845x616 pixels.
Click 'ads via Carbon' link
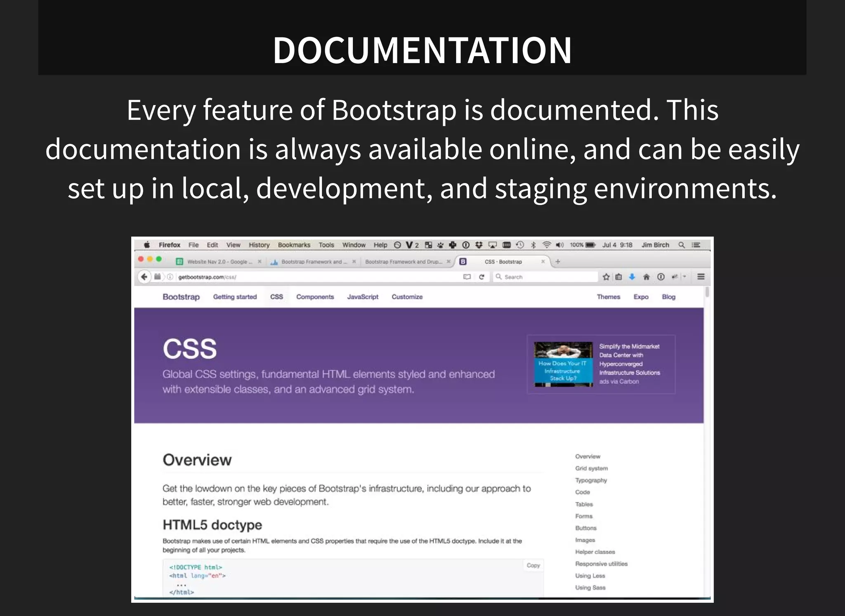619,381
